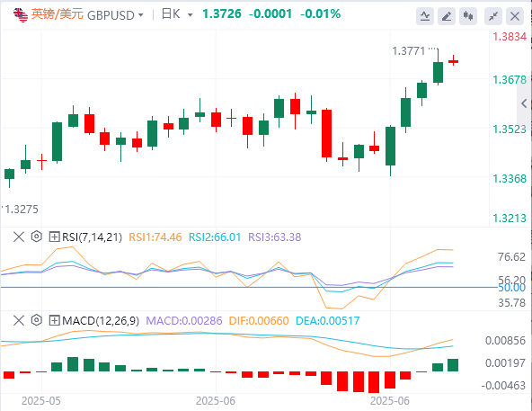This screenshot has height=411, width=532.
Task: Select the pencil drawing tool
Action: [447, 16]
